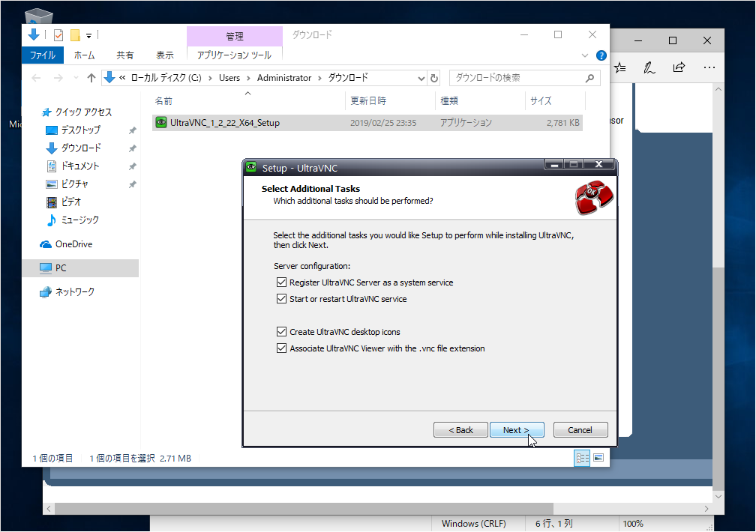756x532 pixels.
Task: Disable Create UltraVNC desktop icons option
Action: click(282, 332)
